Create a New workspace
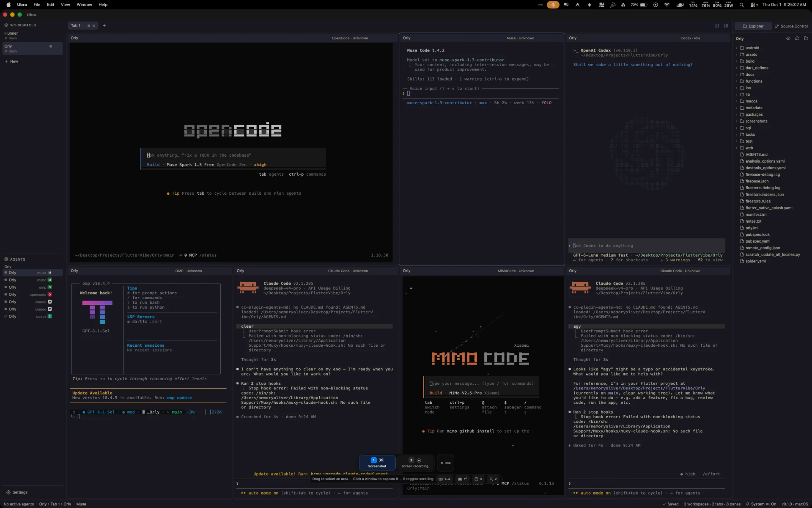This screenshot has width=812, height=508. click(11, 61)
